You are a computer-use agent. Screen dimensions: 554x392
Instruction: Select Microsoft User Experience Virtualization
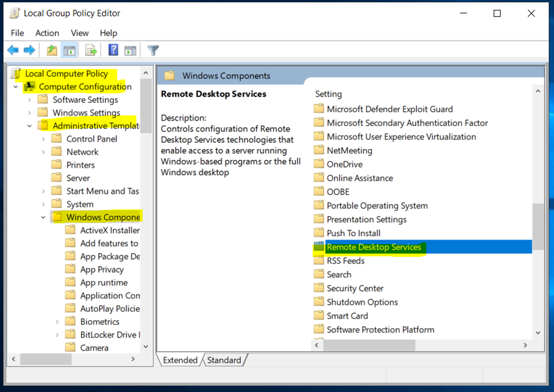pos(401,136)
